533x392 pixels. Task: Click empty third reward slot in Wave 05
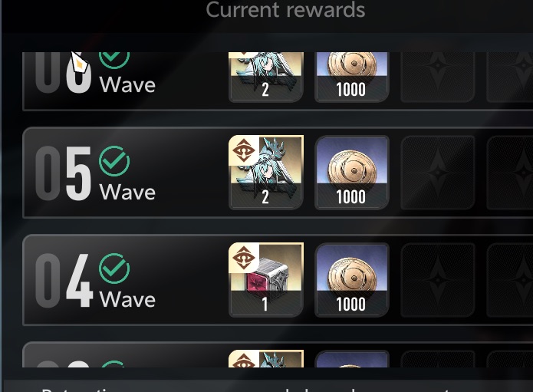click(x=438, y=173)
